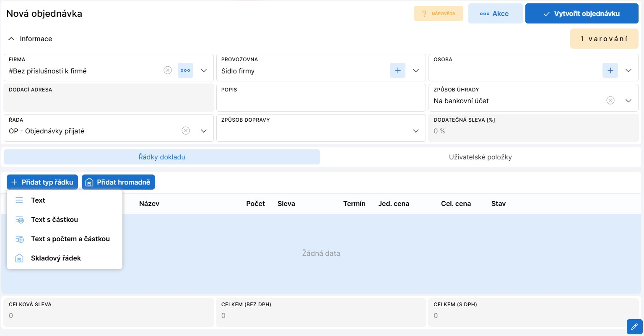644x336 pixels.
Task: Click the Přidat hromadně button
Action: click(119, 182)
